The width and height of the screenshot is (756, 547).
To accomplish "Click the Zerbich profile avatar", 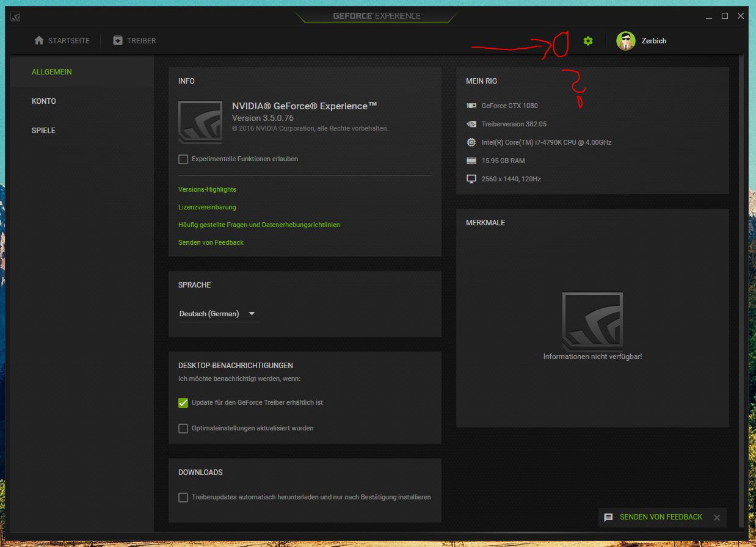I will pyautogui.click(x=626, y=41).
